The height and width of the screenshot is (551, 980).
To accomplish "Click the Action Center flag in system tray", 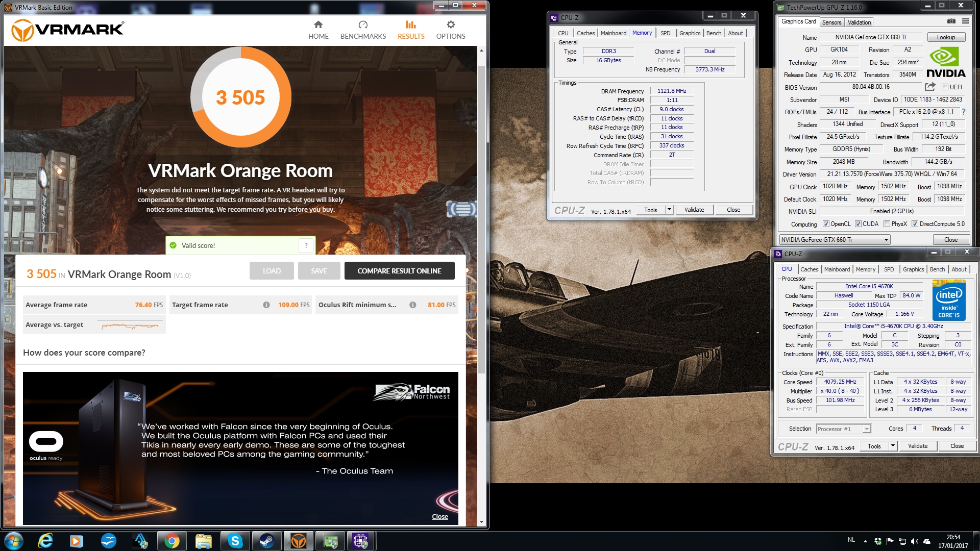I will coord(890,541).
